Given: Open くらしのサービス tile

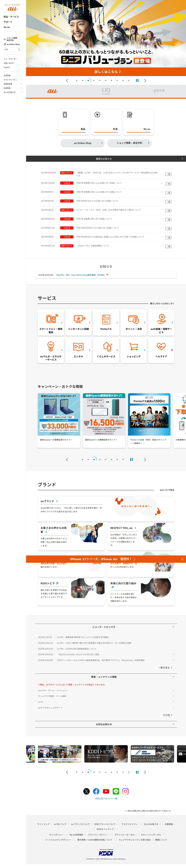Looking at the screenshot, I should pyautogui.click(x=106, y=350).
